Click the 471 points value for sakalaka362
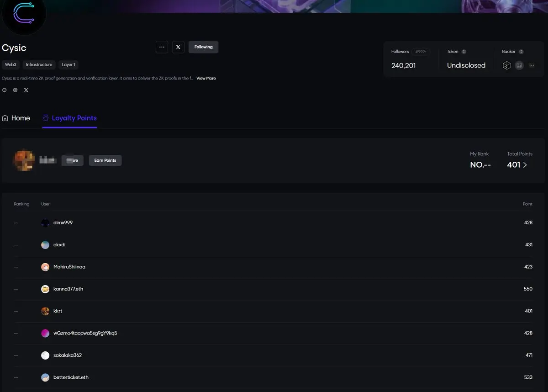548x392 pixels. click(x=529, y=355)
